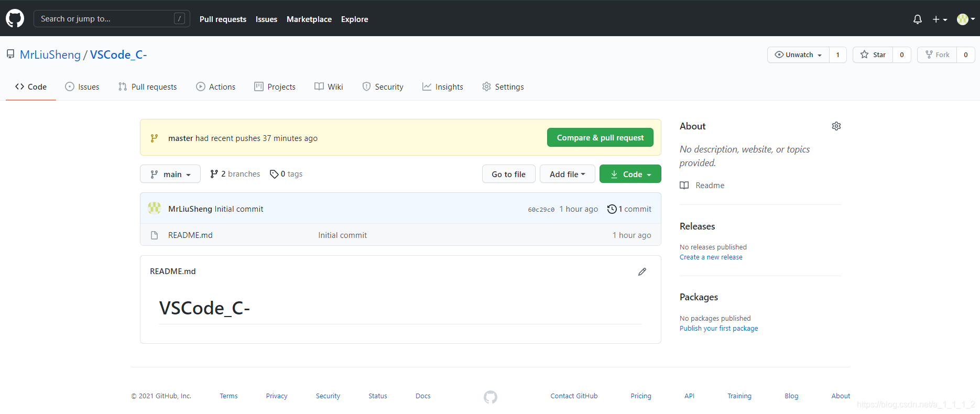The width and height of the screenshot is (980, 414).
Task: Click the repository icon beside MrLiuSheng
Action: [x=10, y=54]
